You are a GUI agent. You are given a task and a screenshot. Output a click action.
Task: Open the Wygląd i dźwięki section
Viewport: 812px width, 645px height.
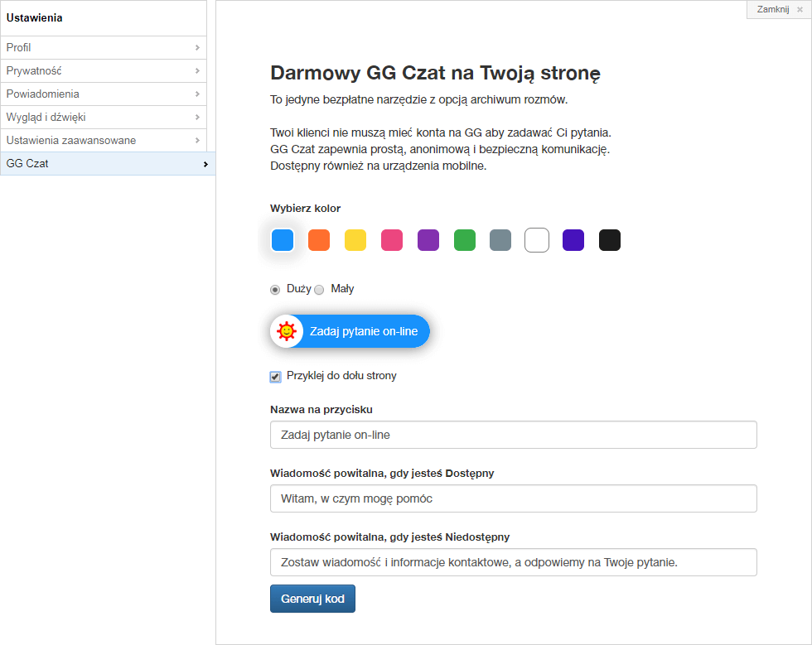104,118
